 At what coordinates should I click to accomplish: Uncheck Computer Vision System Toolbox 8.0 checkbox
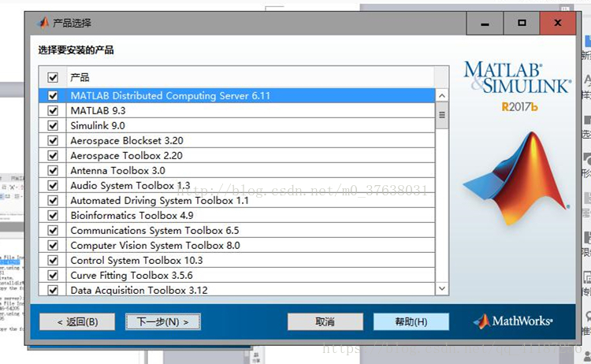pyautogui.click(x=53, y=245)
